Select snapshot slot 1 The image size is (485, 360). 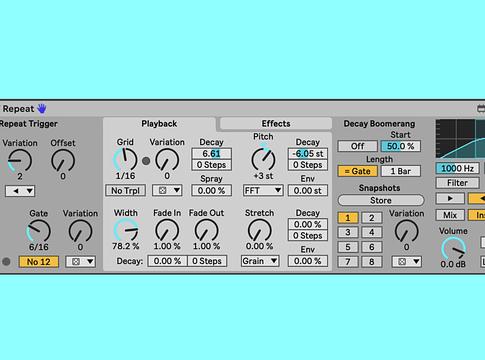(348, 218)
